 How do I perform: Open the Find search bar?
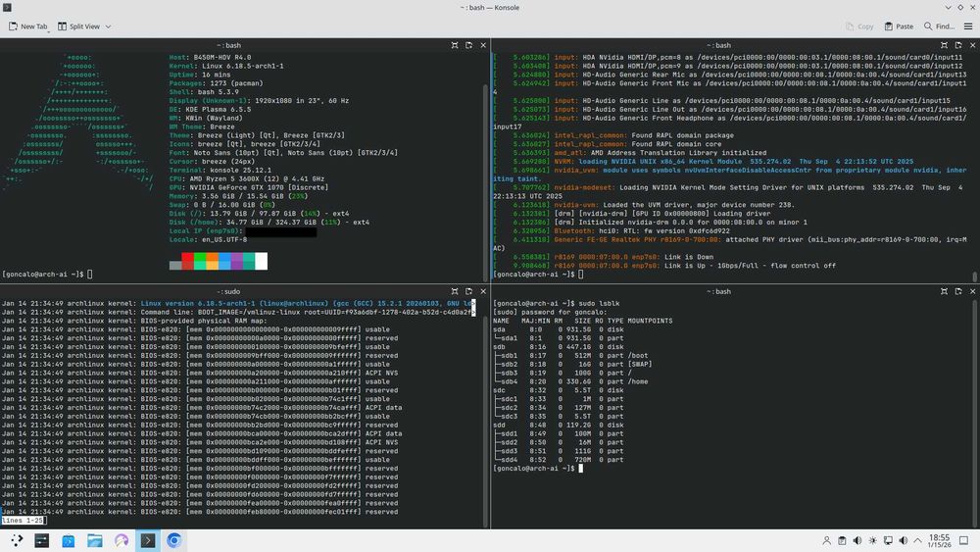[938, 26]
